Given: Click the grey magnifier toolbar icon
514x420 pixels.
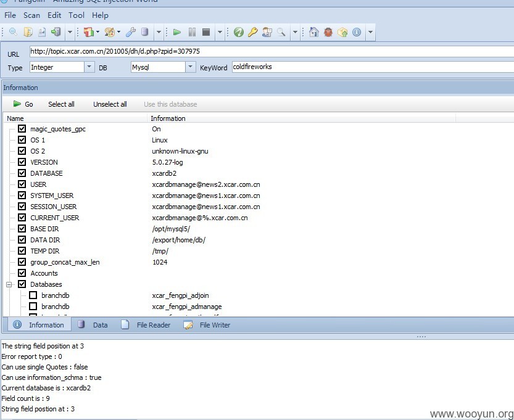Looking at the screenshot, I should [281, 32].
